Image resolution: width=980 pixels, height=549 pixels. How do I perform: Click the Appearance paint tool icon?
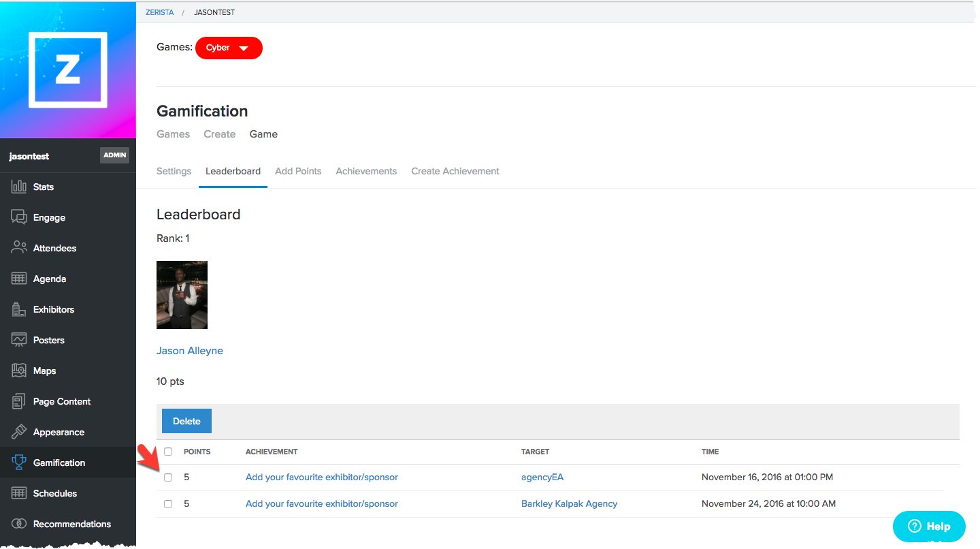pos(19,432)
